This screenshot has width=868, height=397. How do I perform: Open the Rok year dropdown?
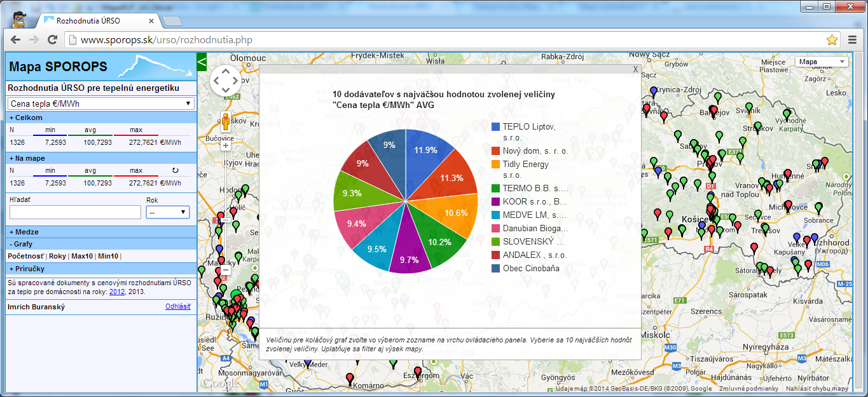point(168,212)
